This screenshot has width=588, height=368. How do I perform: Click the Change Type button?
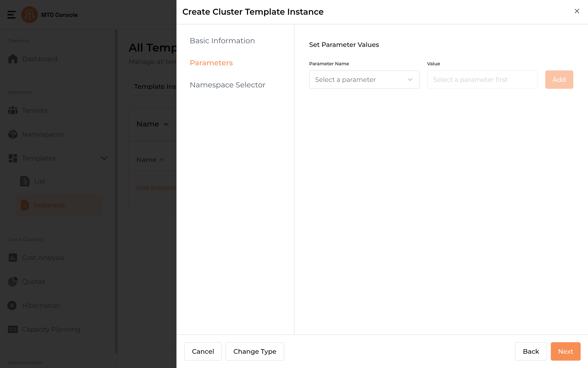pos(255,351)
